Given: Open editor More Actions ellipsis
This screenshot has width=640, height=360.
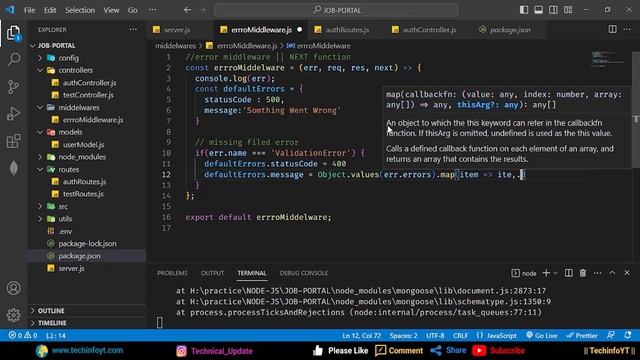Looking at the screenshot, I should tap(627, 29).
